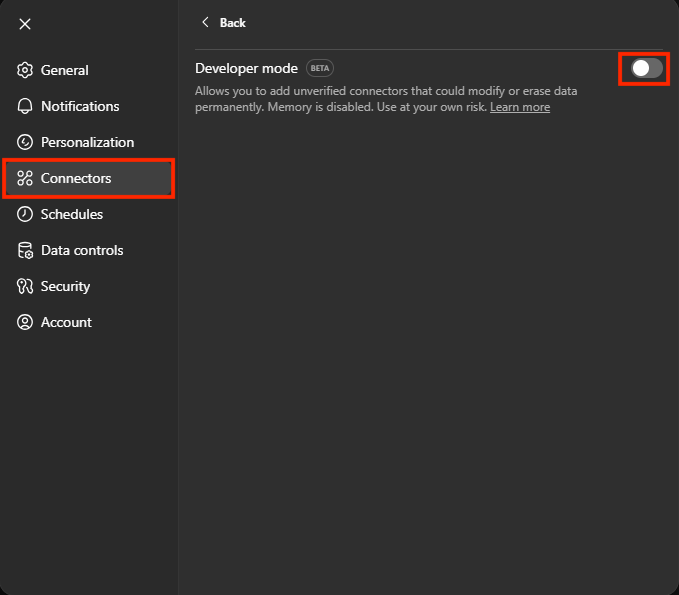Click the left chevron beside Back
This screenshot has height=595, width=679.
[x=206, y=22]
